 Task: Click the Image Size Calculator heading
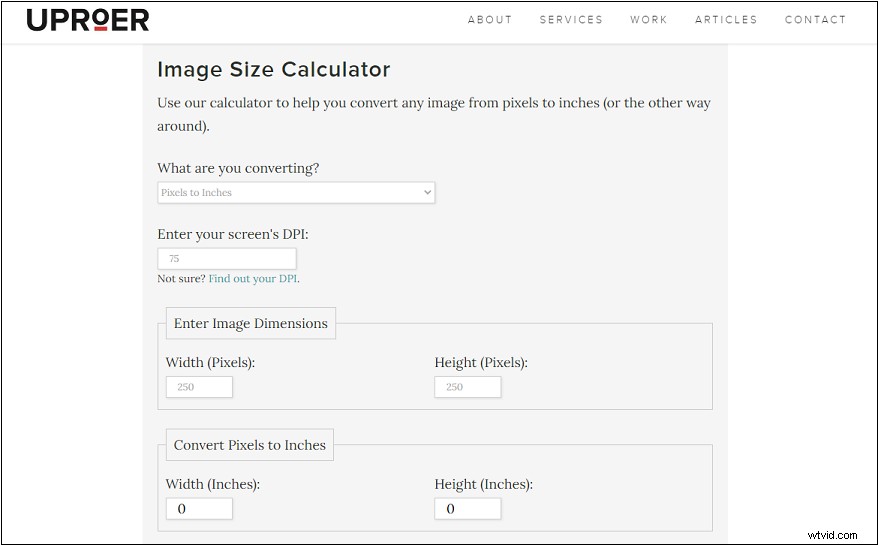[x=274, y=69]
